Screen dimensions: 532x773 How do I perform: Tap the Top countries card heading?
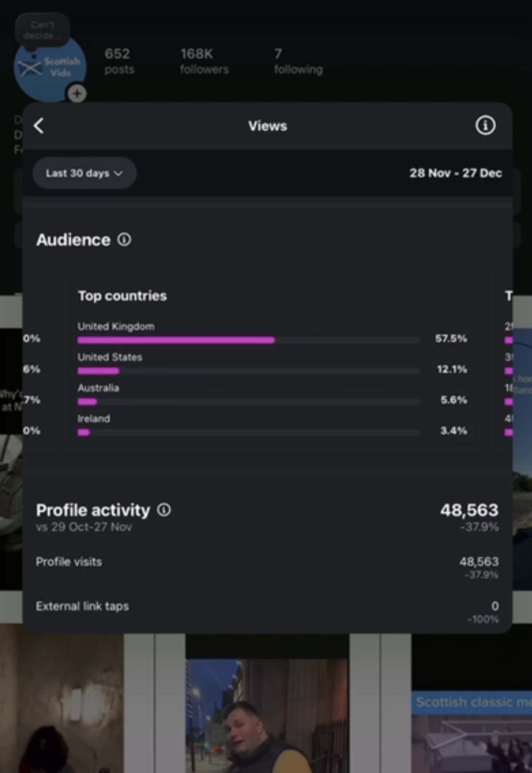[x=122, y=296]
